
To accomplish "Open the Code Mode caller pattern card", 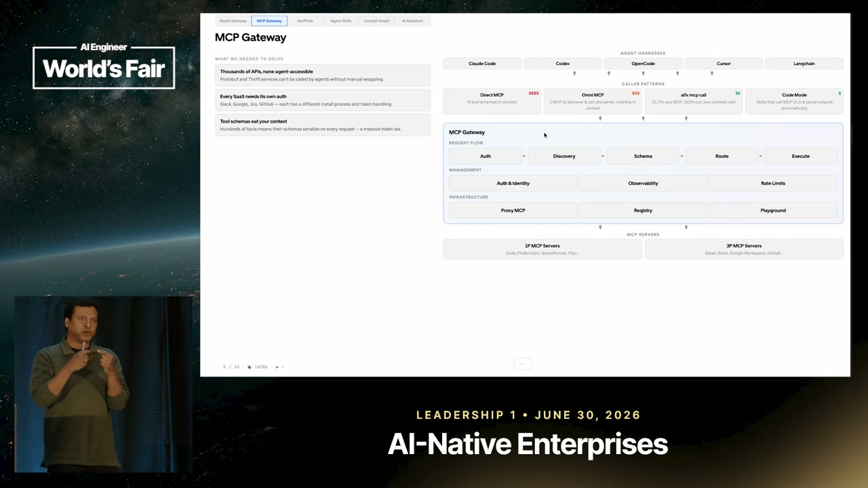I will click(x=794, y=100).
